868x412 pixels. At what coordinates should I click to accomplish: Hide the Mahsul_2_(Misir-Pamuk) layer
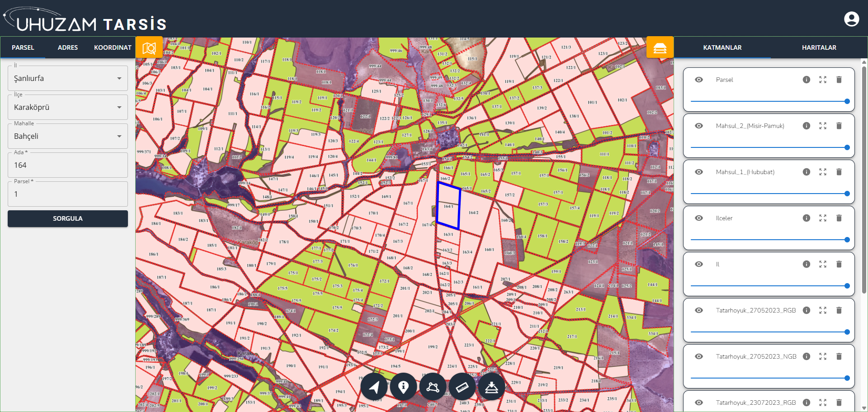coord(699,126)
